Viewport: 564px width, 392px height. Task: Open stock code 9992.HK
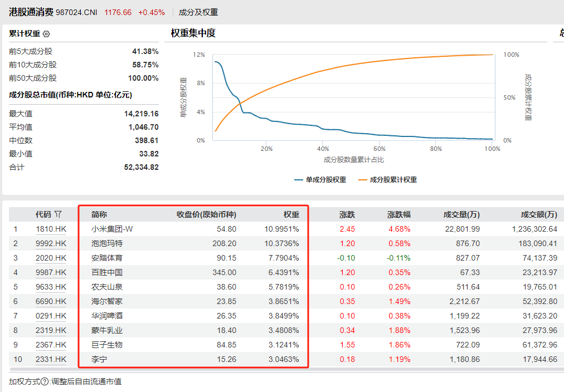51,243
